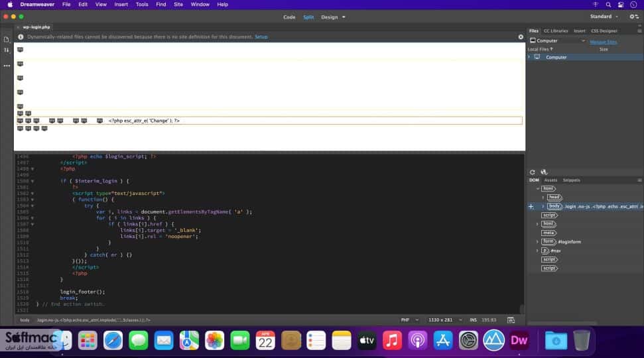Click the Get/Put files arrows icon
Screen dimensions: 644x358
point(7,50)
